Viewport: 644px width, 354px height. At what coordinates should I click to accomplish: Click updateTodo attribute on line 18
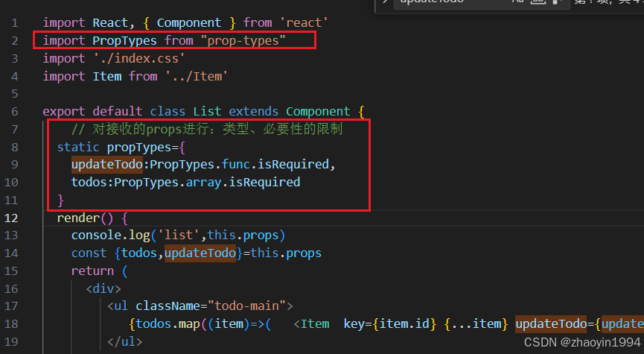click(551, 324)
